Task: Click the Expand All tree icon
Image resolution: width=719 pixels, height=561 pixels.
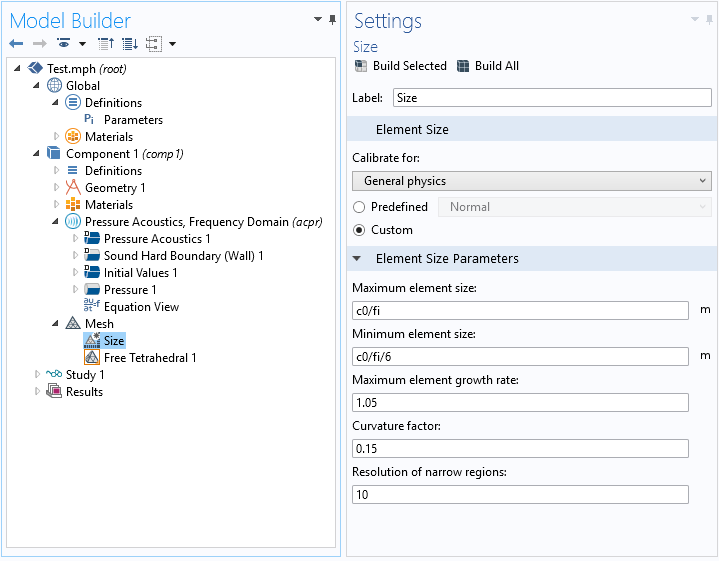Action: point(130,44)
